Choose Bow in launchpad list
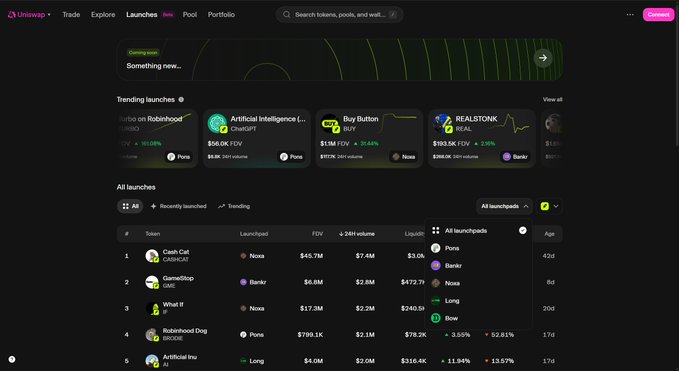Viewport: 679px width, 371px height. click(x=478, y=318)
